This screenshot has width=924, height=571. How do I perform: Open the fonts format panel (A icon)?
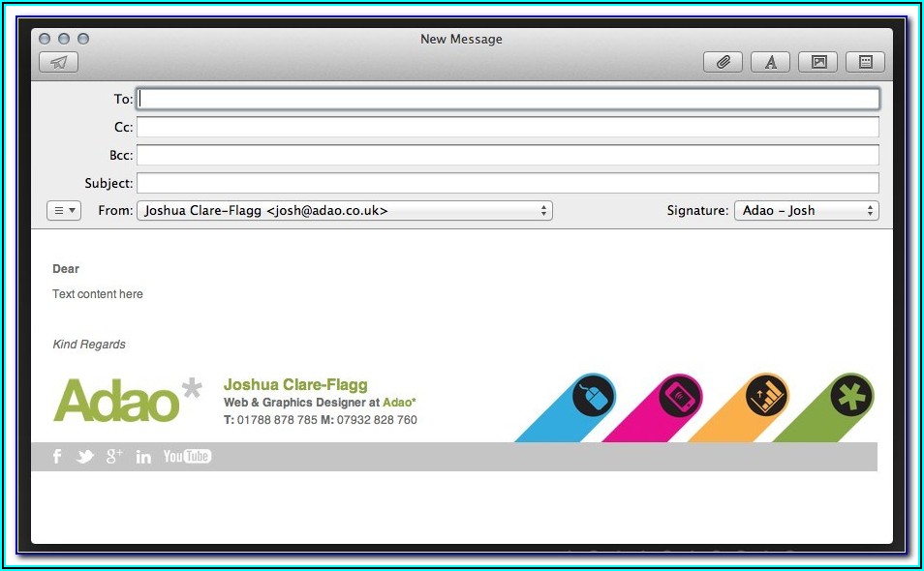click(770, 62)
